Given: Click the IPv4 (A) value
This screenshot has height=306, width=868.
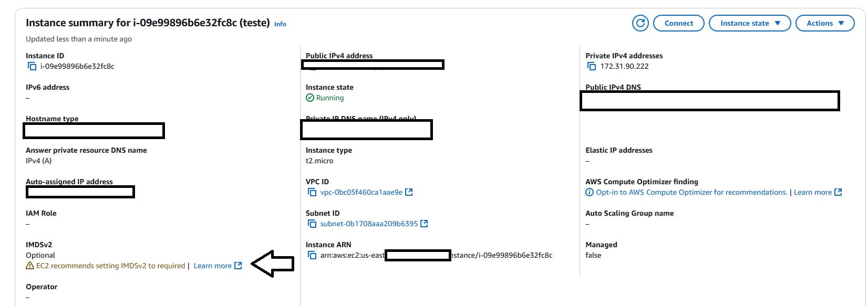Looking at the screenshot, I should [x=39, y=161].
